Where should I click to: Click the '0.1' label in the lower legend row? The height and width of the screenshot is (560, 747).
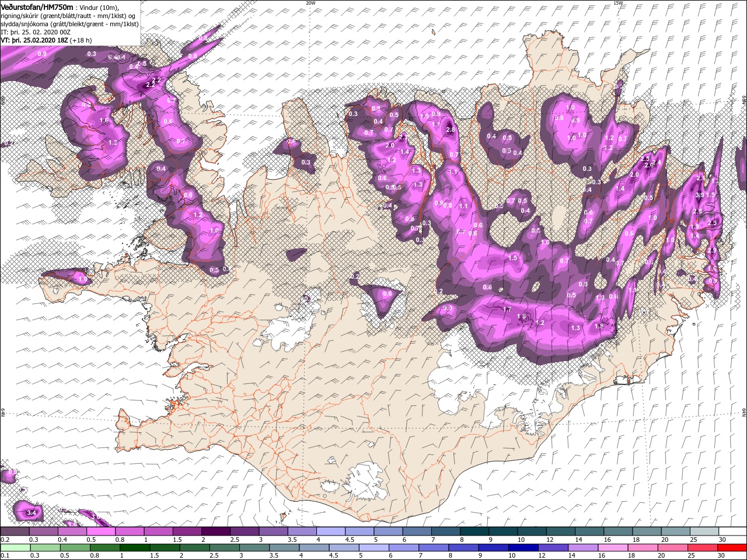5,556
